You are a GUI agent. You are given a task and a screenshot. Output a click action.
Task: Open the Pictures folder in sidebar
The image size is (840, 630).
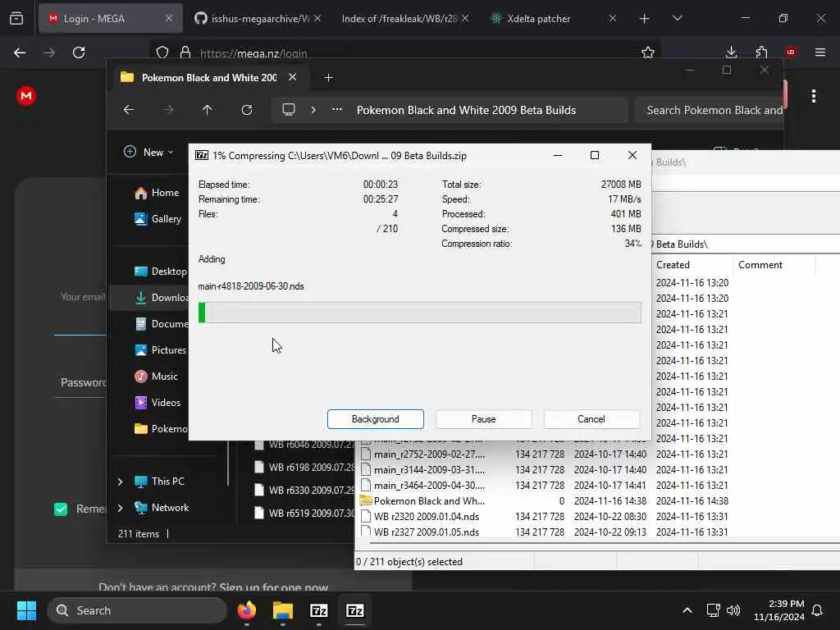(x=161, y=349)
